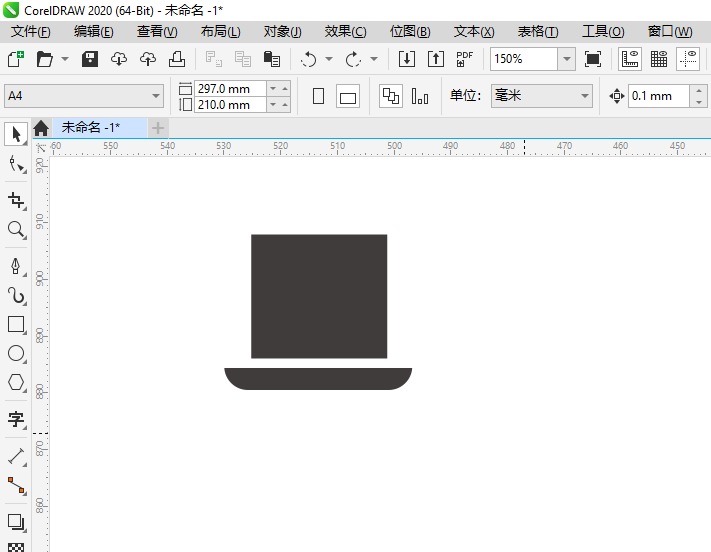Select the Rectangle tool
Image resolution: width=711 pixels, height=552 pixels.
[x=17, y=325]
